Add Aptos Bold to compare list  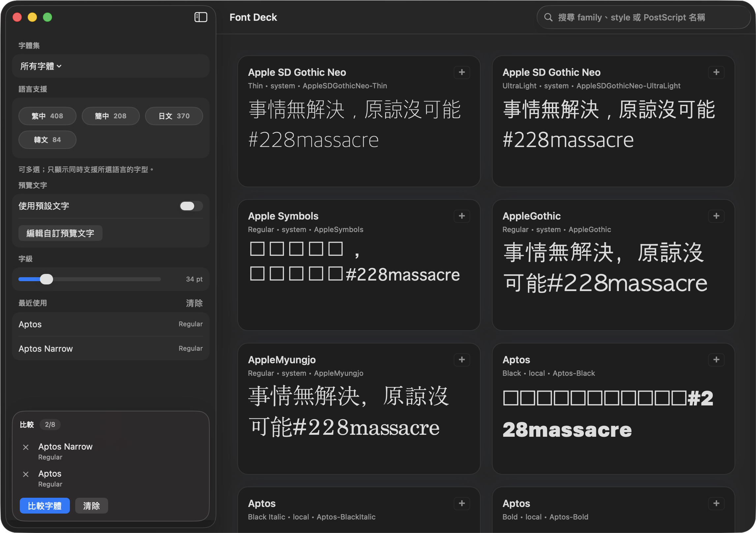tap(716, 503)
